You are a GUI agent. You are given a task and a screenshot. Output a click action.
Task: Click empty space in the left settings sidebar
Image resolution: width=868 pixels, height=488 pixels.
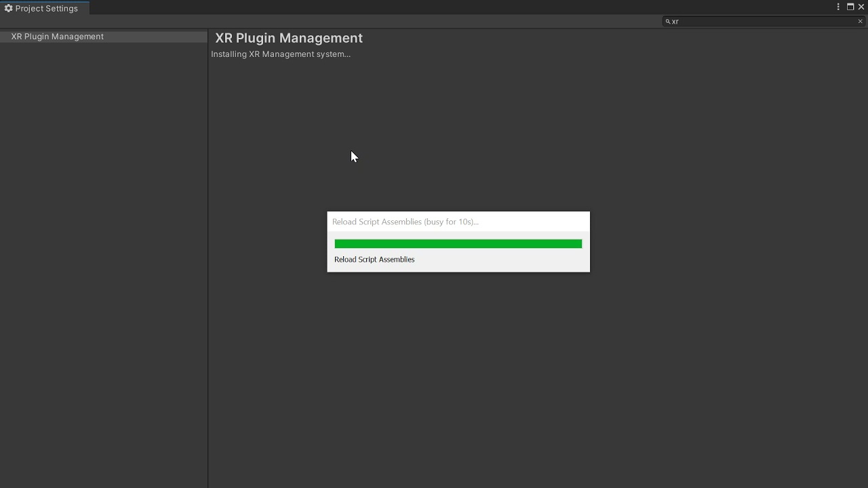102,271
